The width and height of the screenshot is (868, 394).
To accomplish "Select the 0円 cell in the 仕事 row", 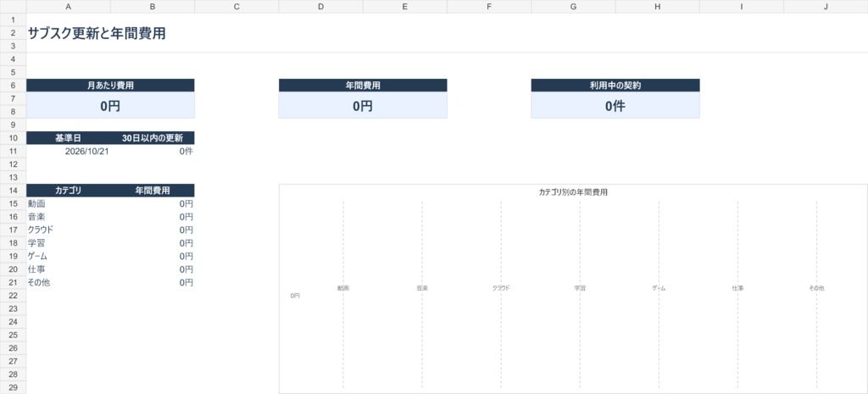I will [153, 269].
